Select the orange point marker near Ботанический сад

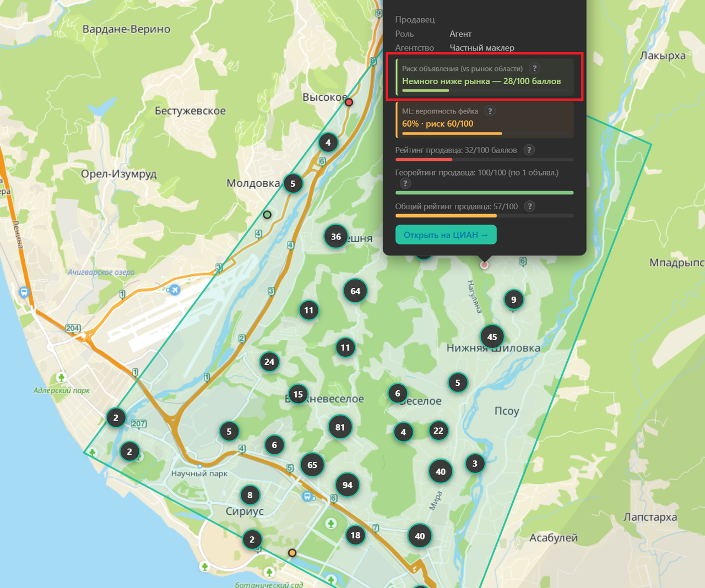coord(292,553)
